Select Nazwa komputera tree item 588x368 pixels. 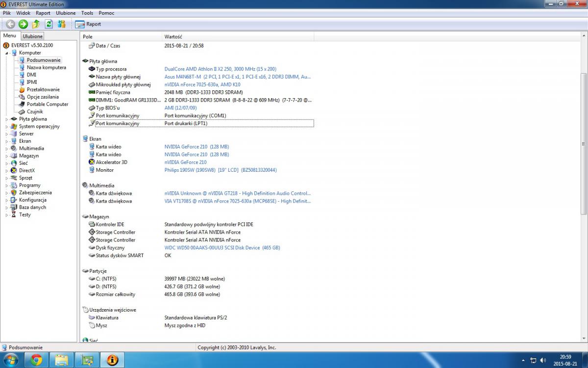[46, 67]
